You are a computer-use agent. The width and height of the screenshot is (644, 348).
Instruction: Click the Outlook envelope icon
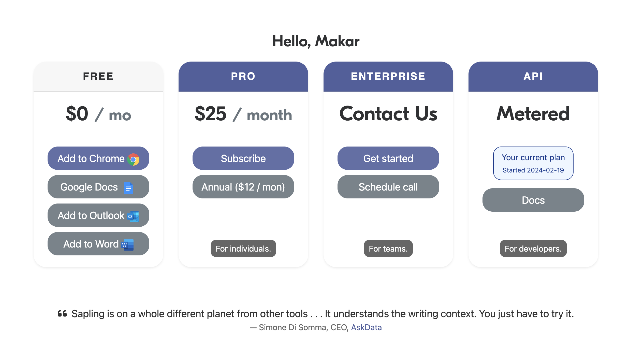[x=133, y=216]
